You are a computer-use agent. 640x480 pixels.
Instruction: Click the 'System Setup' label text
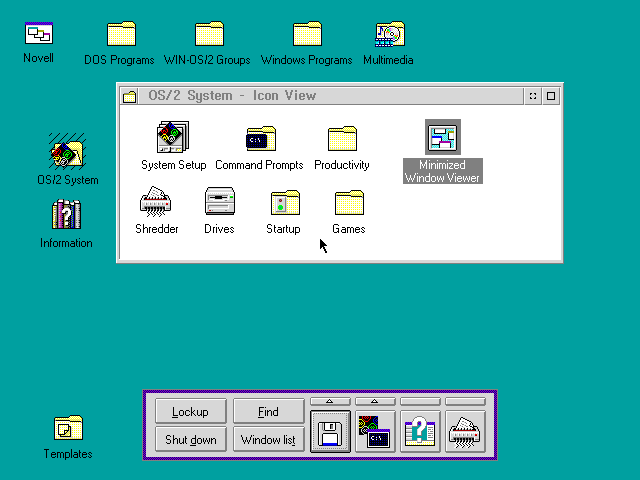click(173, 165)
